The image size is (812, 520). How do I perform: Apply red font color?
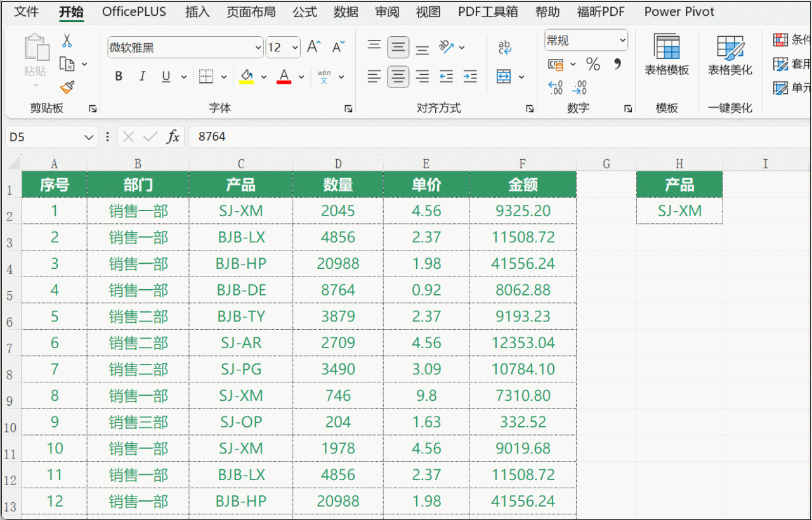click(284, 77)
